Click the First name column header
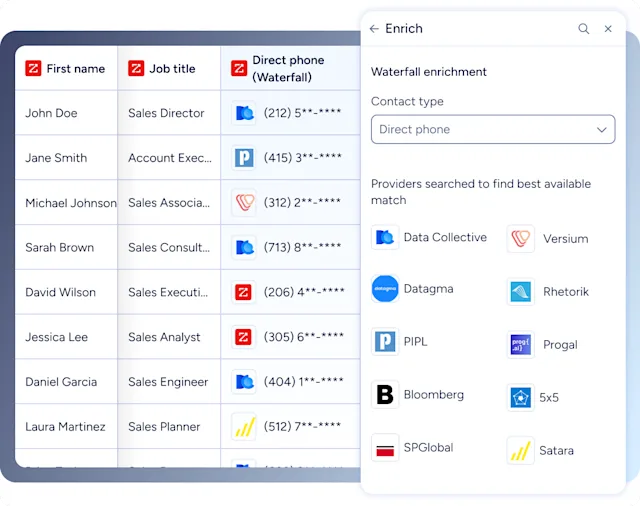640x506 pixels. pyautogui.click(x=66, y=68)
